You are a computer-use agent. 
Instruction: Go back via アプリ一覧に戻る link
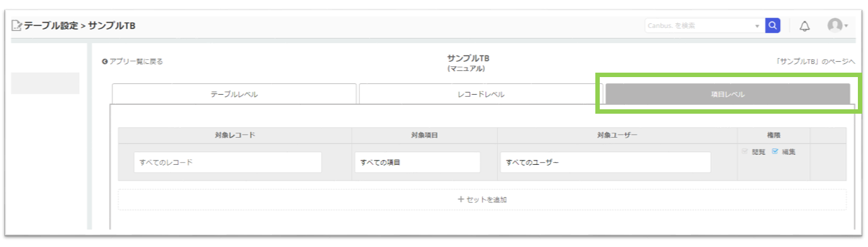pos(132,61)
